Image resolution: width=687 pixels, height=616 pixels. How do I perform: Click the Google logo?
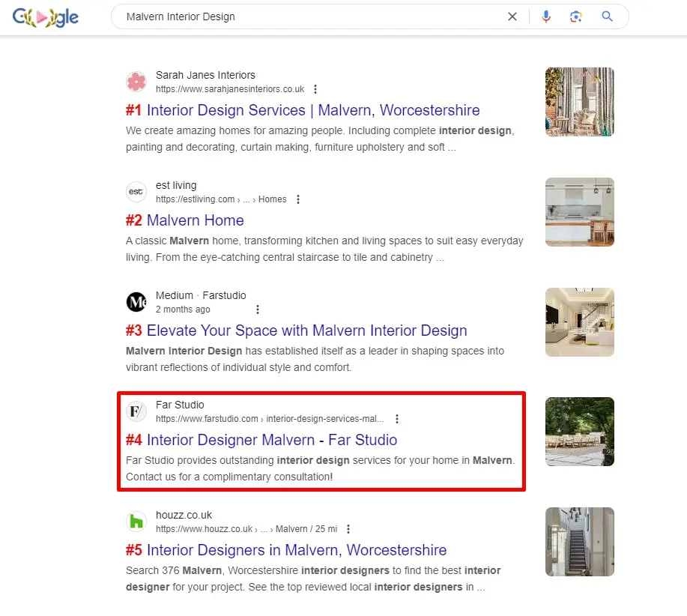(x=45, y=17)
